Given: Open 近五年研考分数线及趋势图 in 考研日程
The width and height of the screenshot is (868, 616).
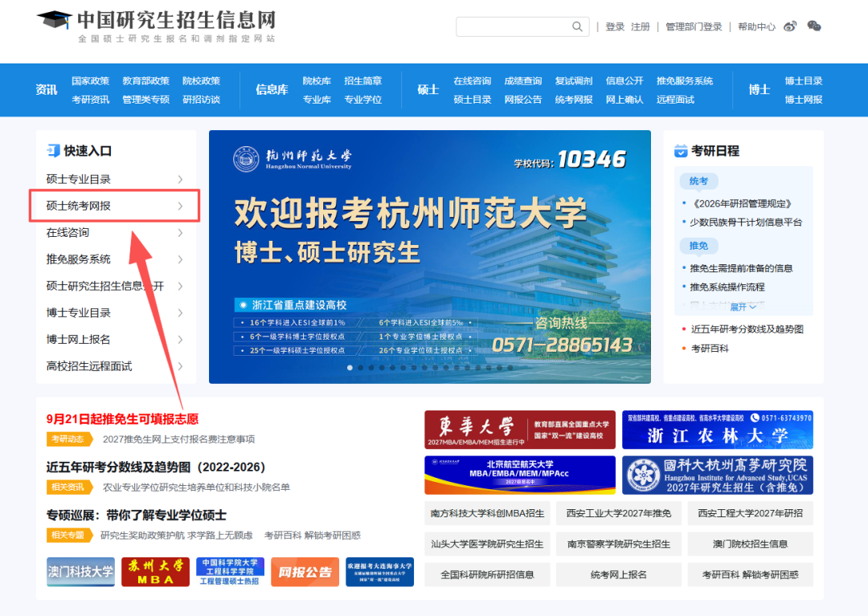Looking at the screenshot, I should coord(747,329).
